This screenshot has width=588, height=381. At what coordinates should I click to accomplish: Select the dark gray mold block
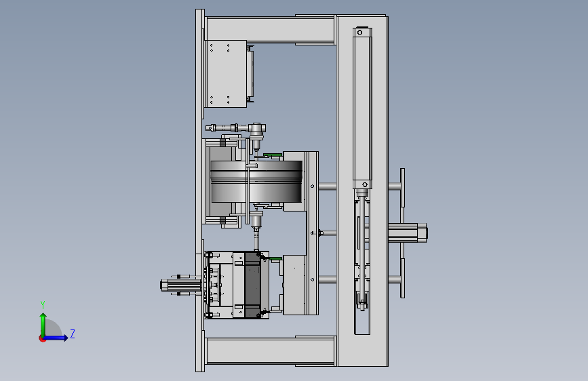point(252,285)
